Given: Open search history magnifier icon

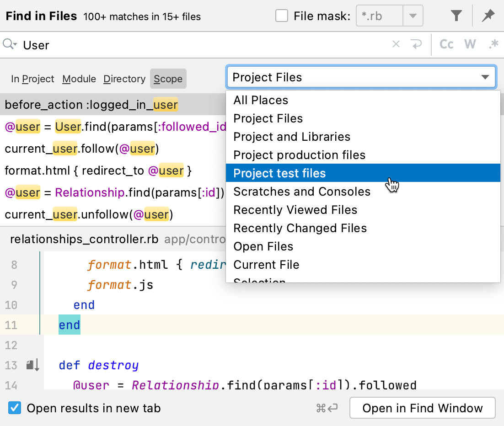Looking at the screenshot, I should 10,44.
